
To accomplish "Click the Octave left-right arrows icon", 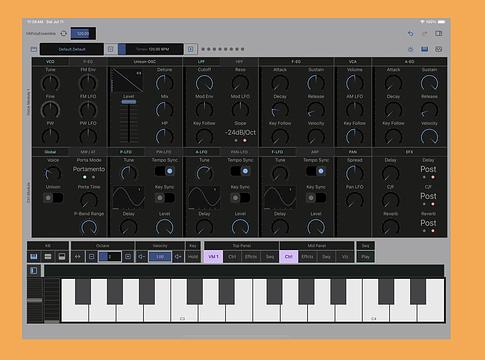I will pos(78,257).
